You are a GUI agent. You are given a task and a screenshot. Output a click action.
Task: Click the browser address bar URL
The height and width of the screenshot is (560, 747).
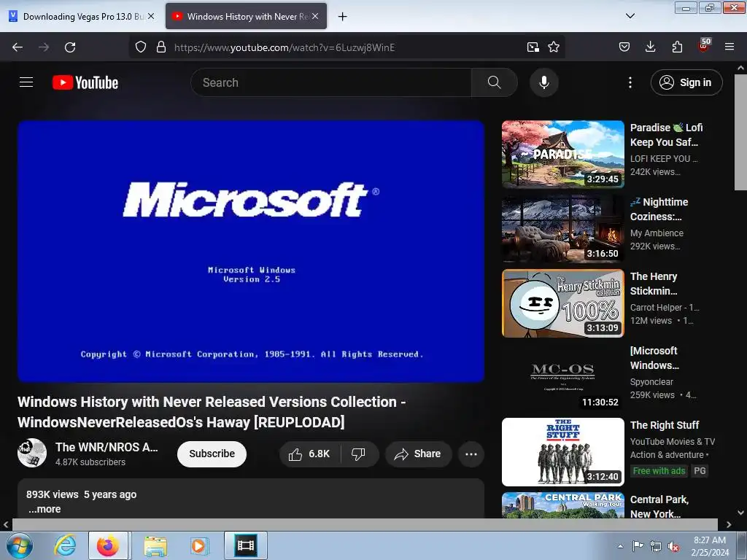[x=285, y=47]
